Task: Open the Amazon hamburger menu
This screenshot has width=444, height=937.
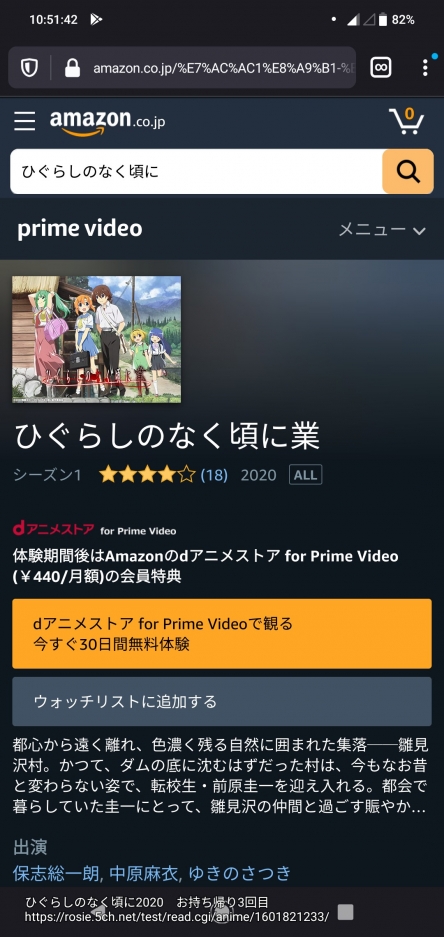Action: point(25,120)
